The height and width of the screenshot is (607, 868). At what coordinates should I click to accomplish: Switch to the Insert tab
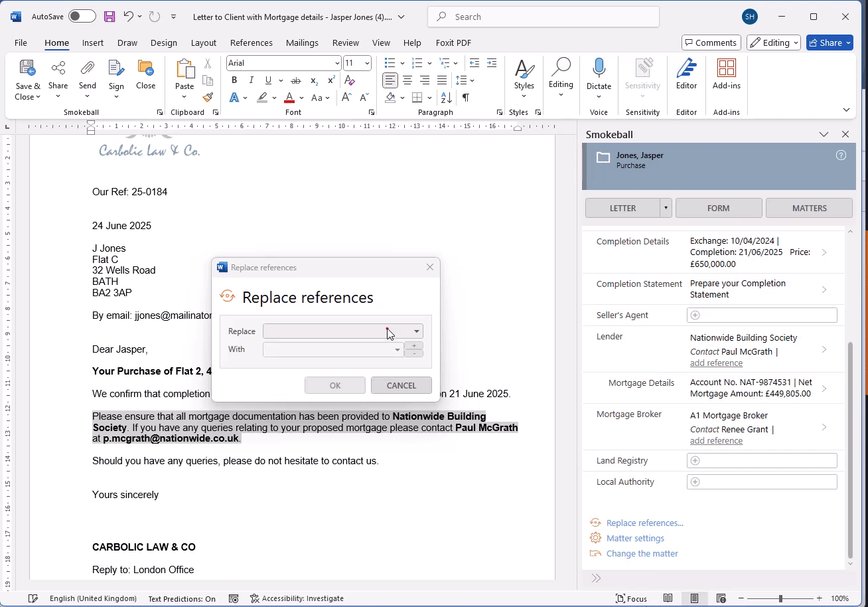click(x=93, y=43)
